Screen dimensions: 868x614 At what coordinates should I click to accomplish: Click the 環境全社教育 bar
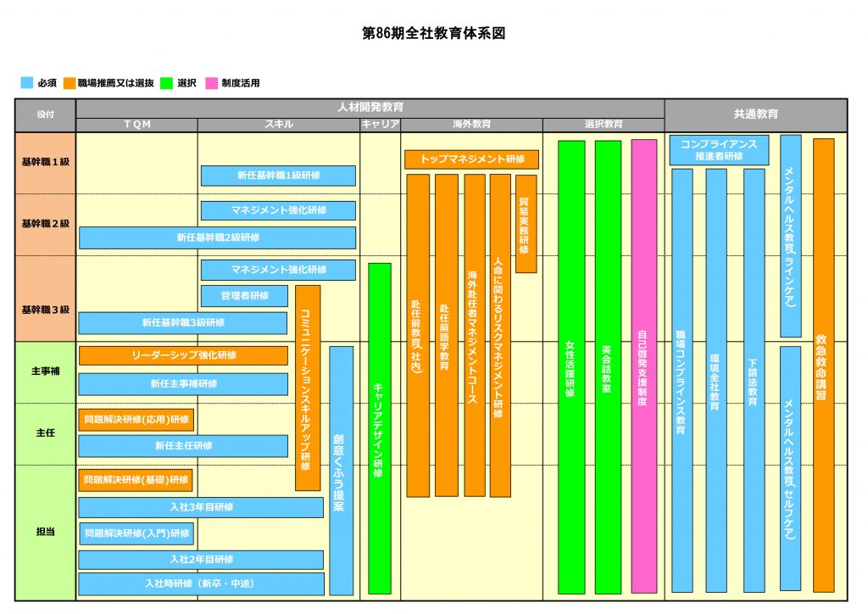[x=716, y=381]
